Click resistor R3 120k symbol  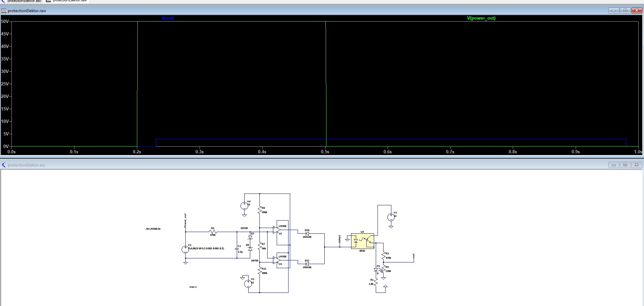[383, 269]
